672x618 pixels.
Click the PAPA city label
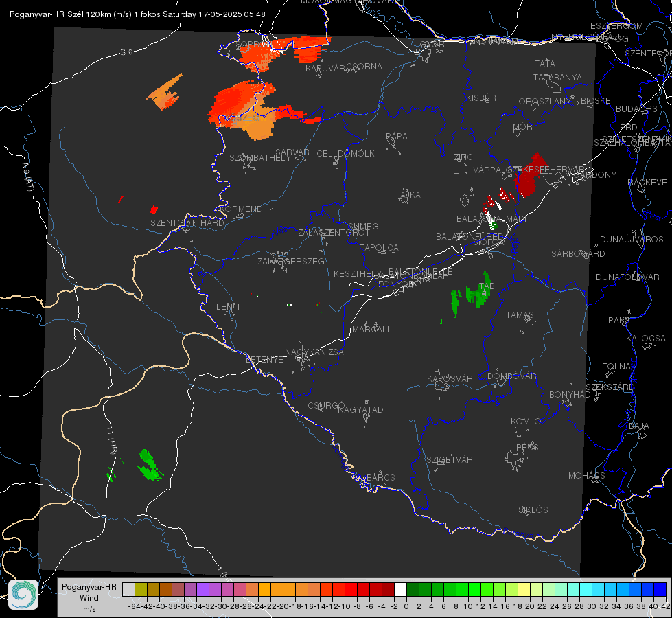[397, 137]
